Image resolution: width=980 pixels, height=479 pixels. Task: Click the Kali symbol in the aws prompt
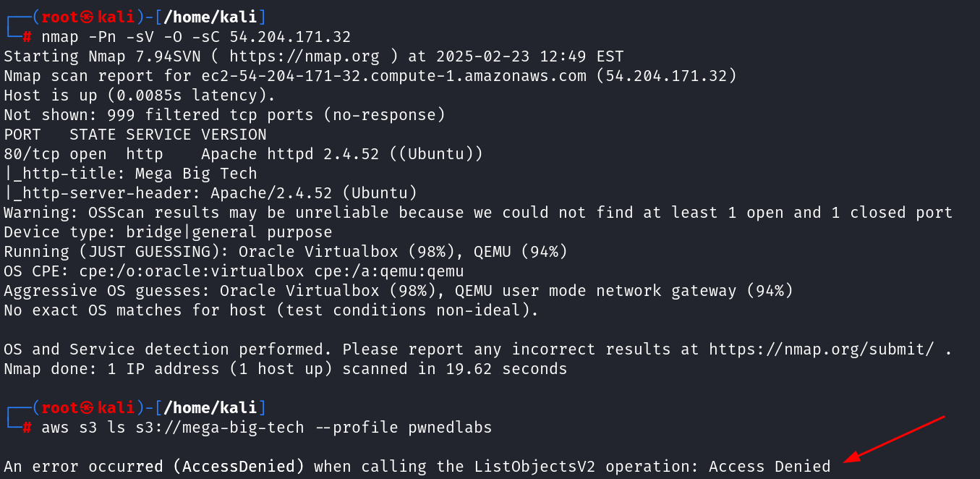click(x=87, y=408)
